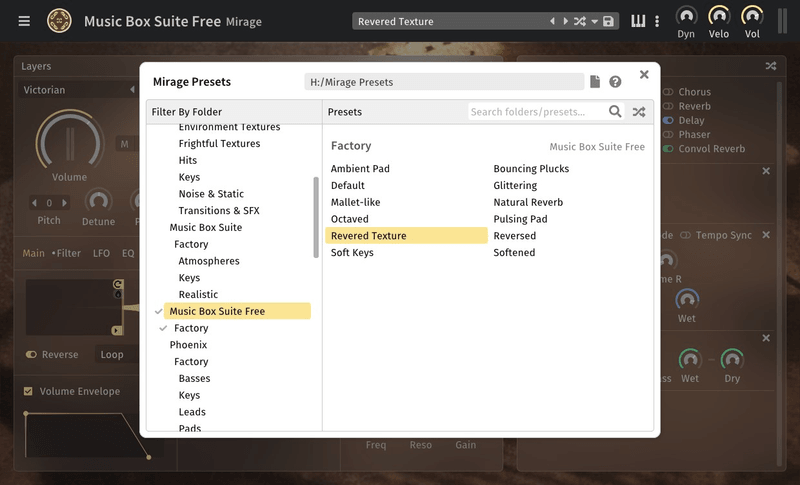800x485 pixels.
Task: Load the Pulsing Pad preset
Action: 520,219
